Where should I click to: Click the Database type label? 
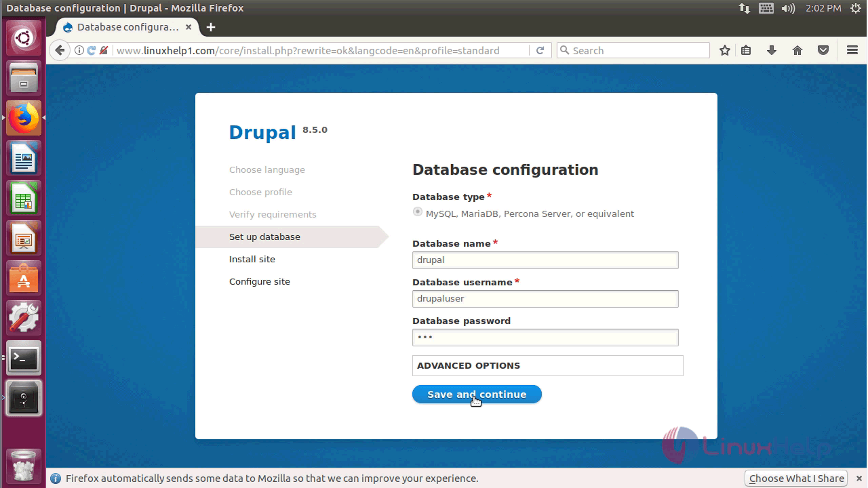(448, 197)
